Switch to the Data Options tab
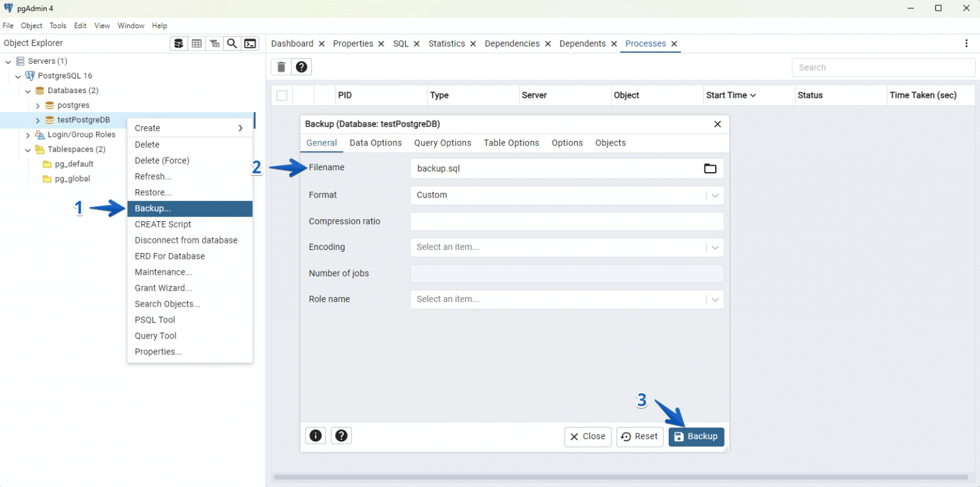 [x=375, y=143]
